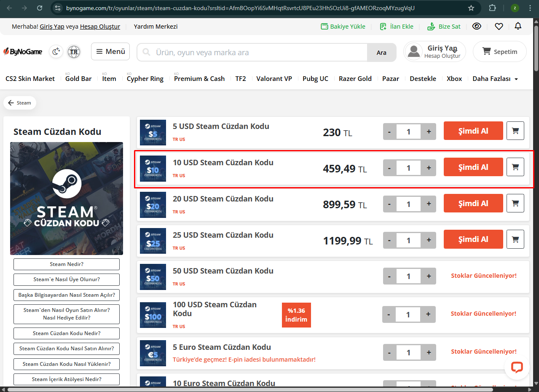Increase quantity of 50 USD code
Viewport: 539px width, 392px height.
click(429, 276)
